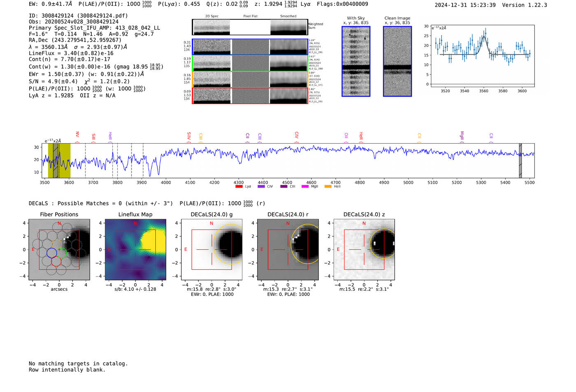Click the Weighted Sum 2D spectrum strip
The width and height of the screenshot is (576, 392).
[x=250, y=27]
